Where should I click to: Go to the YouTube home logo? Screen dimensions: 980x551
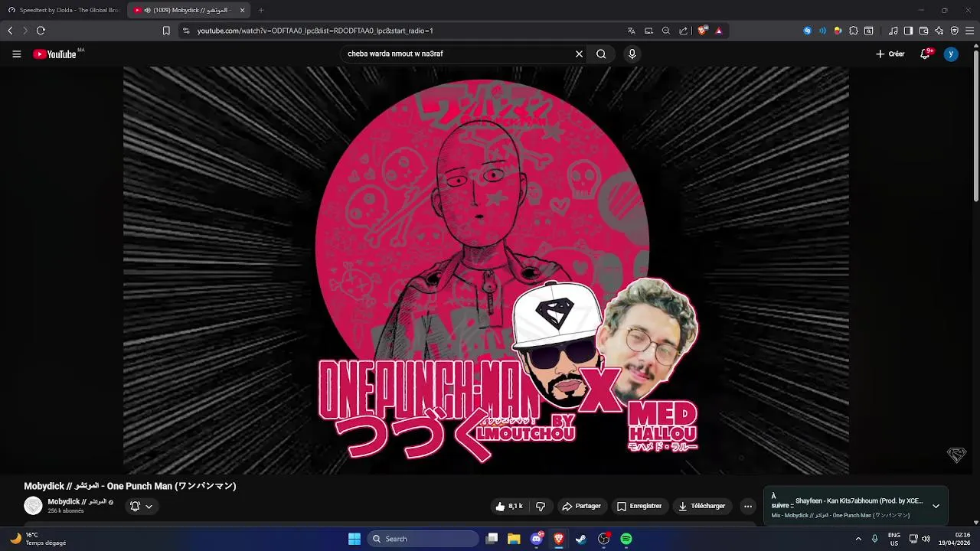tap(54, 54)
